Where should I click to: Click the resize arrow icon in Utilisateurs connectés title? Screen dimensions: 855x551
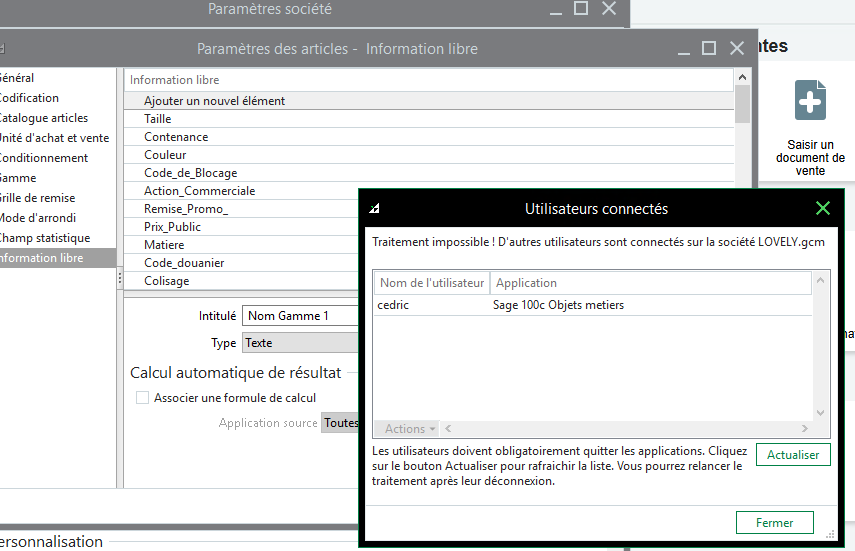(374, 208)
